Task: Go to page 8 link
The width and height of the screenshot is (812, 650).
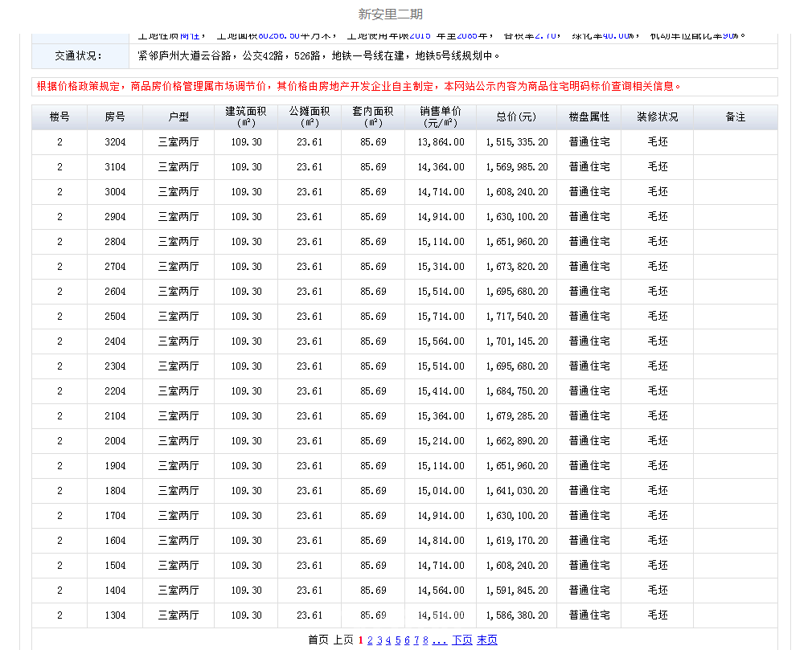Action: (x=426, y=640)
